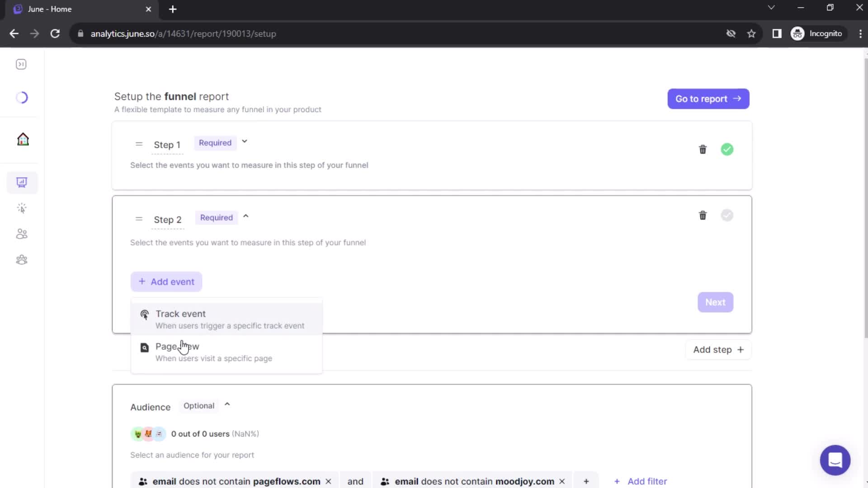This screenshot has height=488, width=868.
Task: Select Page view from the dropdown menu
Action: pos(177,346)
